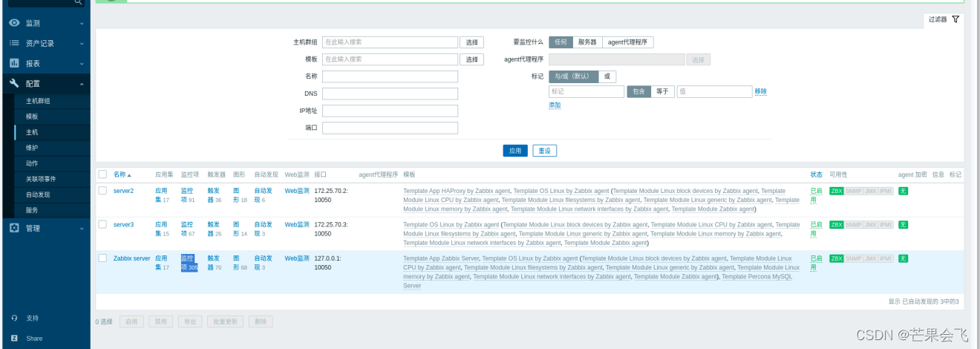This screenshot has height=349, width=980.
Task: Open 触发器 26 link for server3
Action: (214, 229)
